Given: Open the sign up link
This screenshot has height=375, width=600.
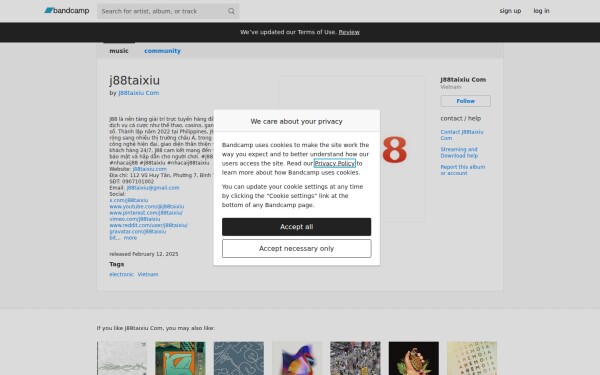Looking at the screenshot, I should [510, 11].
